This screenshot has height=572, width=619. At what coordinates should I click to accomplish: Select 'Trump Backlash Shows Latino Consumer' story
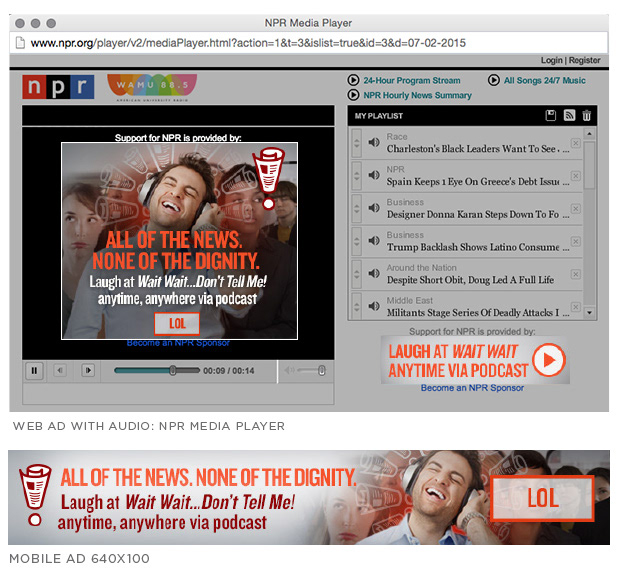[478, 247]
